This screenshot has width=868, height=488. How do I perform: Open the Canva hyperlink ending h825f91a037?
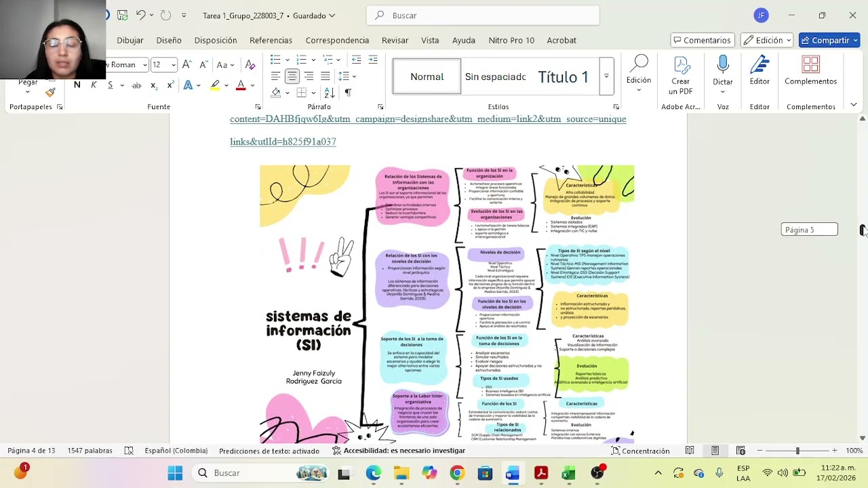pos(283,142)
